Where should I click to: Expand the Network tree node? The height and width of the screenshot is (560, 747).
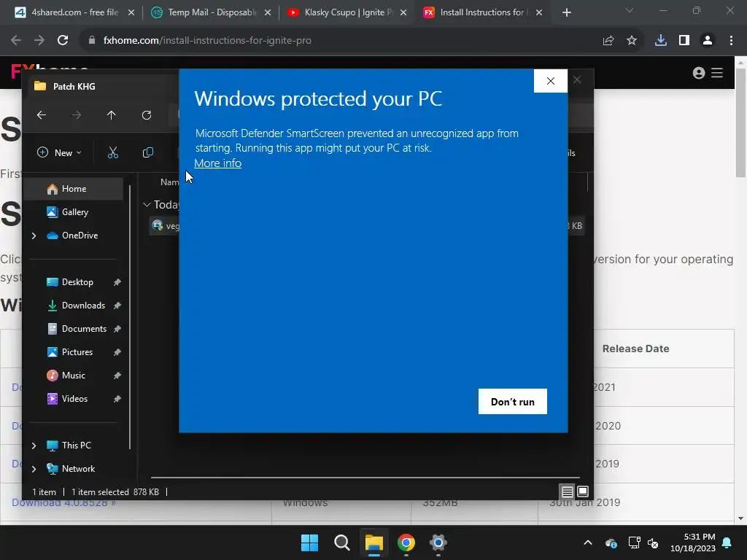pyautogui.click(x=34, y=469)
